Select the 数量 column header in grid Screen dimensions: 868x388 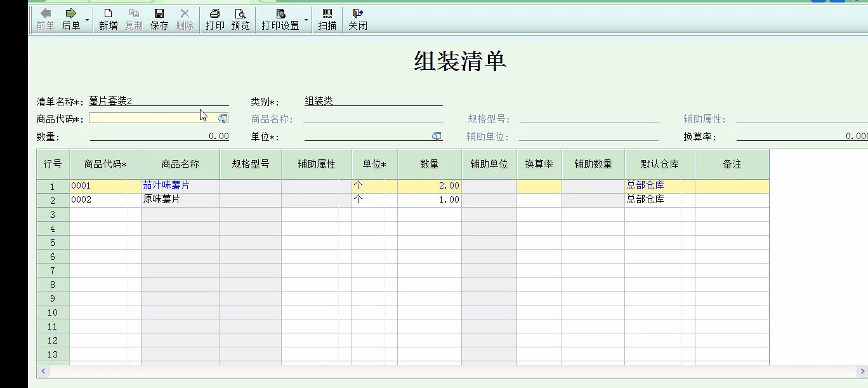coord(430,164)
